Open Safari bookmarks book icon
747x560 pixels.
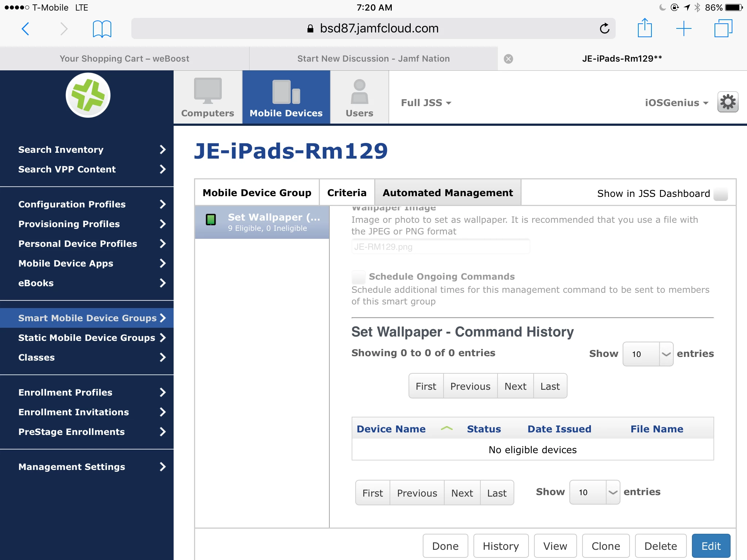[102, 28]
